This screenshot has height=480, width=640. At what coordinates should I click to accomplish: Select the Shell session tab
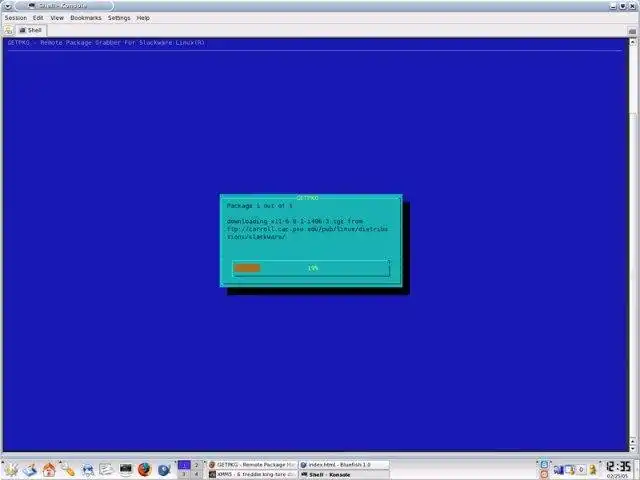point(31,30)
